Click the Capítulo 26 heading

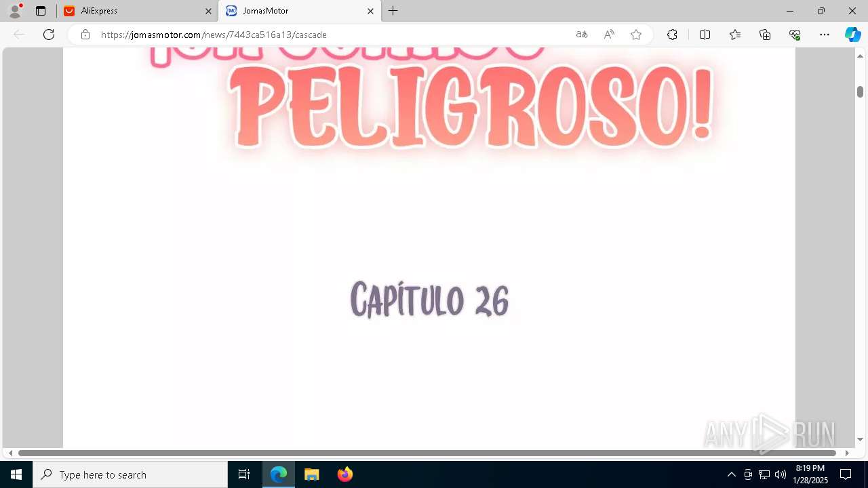coord(429,300)
